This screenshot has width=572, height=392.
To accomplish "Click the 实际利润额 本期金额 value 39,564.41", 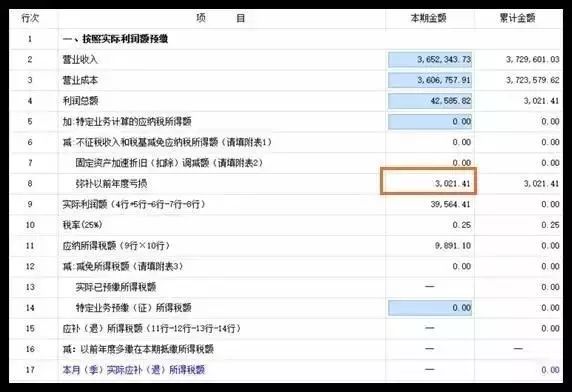I will [451, 204].
